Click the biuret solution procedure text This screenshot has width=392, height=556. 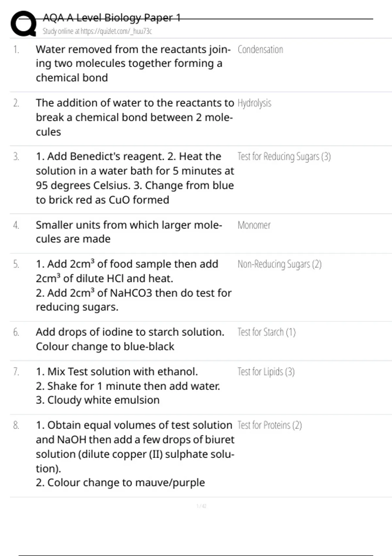pyautogui.click(x=134, y=454)
